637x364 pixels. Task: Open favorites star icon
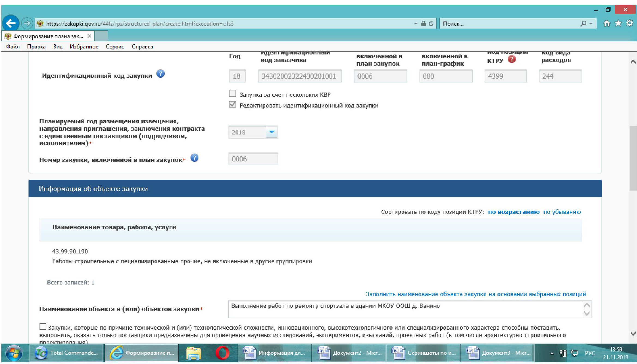618,23
